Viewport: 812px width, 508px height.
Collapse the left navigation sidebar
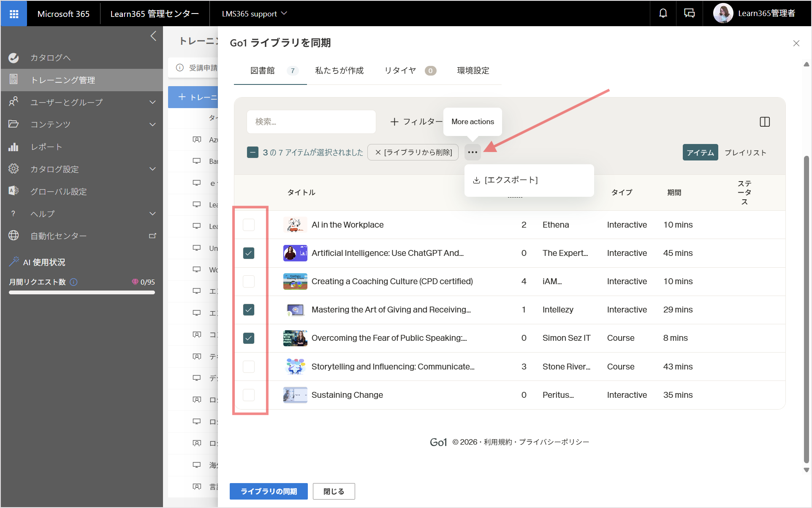pos(153,36)
